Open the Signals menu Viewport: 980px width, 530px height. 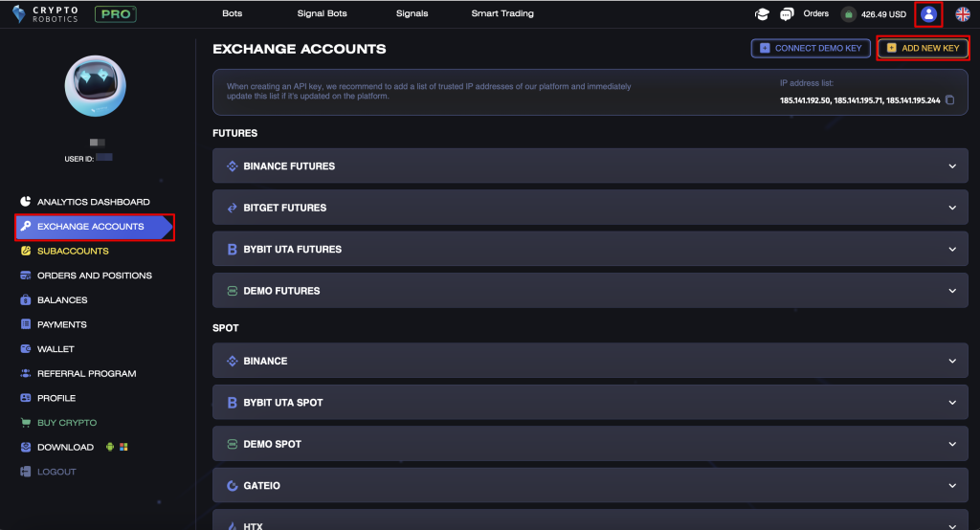coord(412,13)
